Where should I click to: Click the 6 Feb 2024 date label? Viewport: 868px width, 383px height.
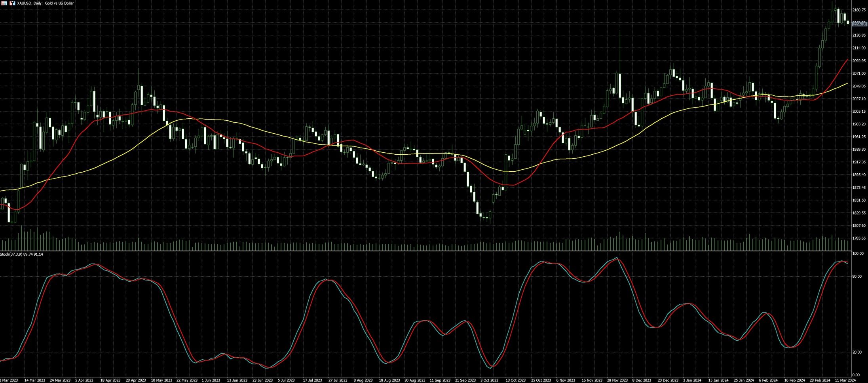click(x=769, y=380)
